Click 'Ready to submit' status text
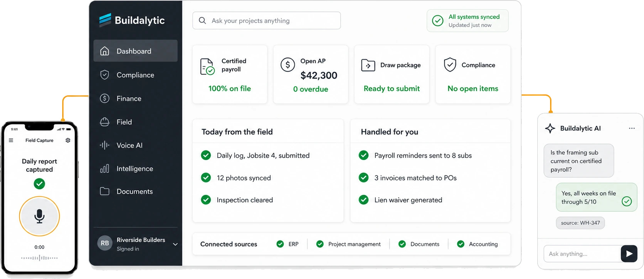Viewport: 644px width, 279px height. coord(392,89)
